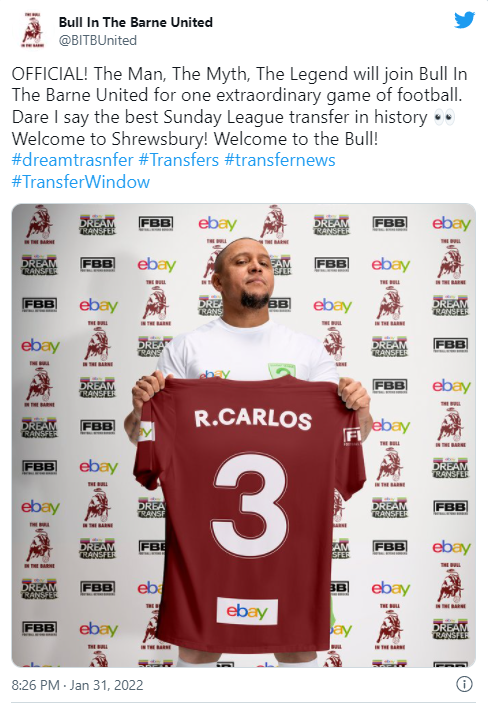Click the Twitter bird logo
Image resolution: width=488 pixels, height=707 pixels.
(464, 20)
